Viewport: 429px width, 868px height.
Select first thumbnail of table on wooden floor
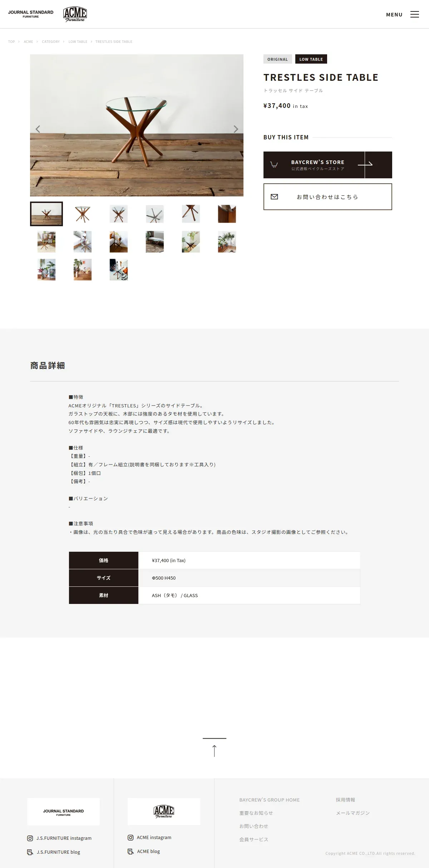click(x=46, y=214)
